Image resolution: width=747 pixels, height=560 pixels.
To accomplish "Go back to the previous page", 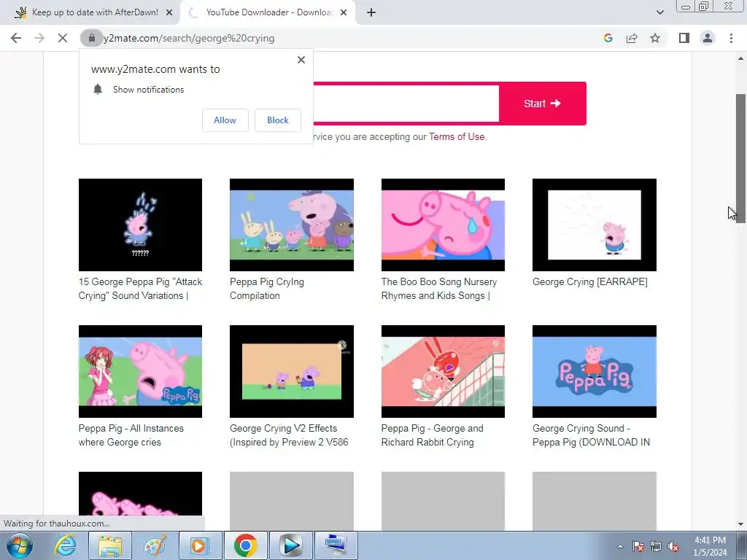I will point(16,38).
